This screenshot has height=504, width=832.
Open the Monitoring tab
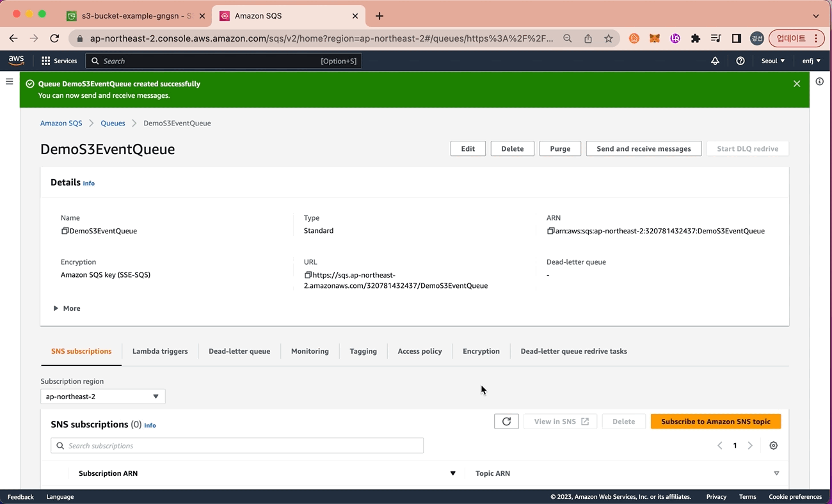(x=310, y=351)
